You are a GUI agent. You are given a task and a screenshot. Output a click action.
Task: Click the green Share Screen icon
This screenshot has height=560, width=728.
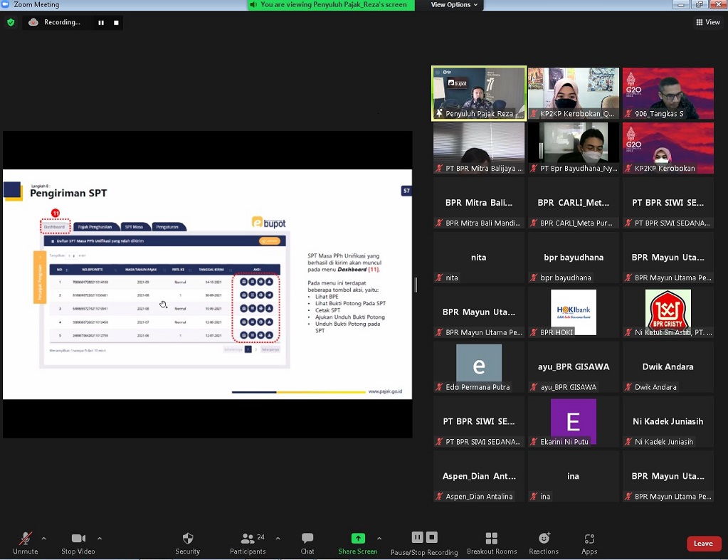[358, 539]
